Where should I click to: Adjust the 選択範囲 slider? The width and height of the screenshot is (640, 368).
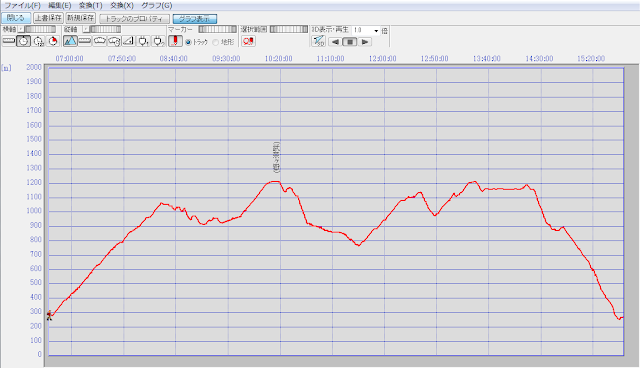click(289, 29)
